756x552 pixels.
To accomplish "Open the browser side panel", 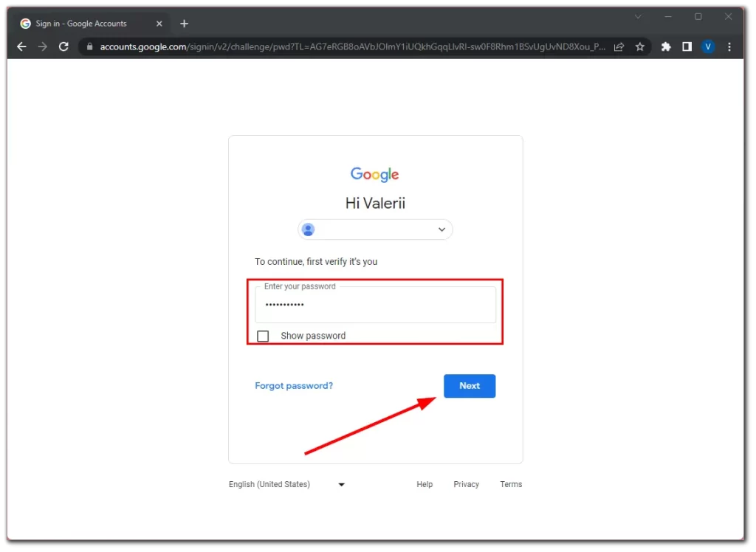I will tap(687, 46).
